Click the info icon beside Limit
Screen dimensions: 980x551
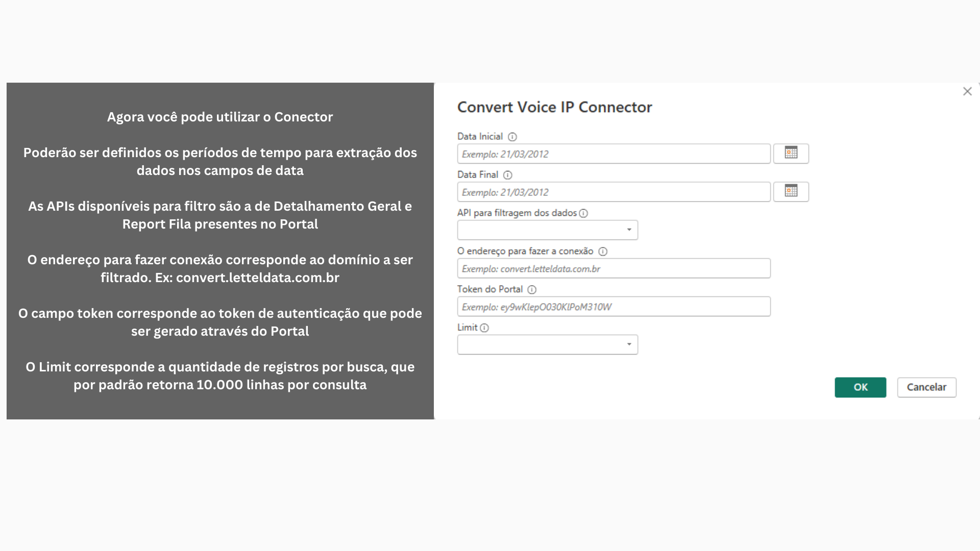tap(484, 328)
